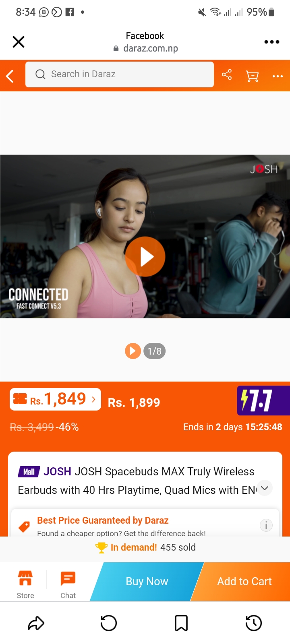The height and width of the screenshot is (644, 290).
Task: Go back using the orange header arrow
Action: click(10, 76)
